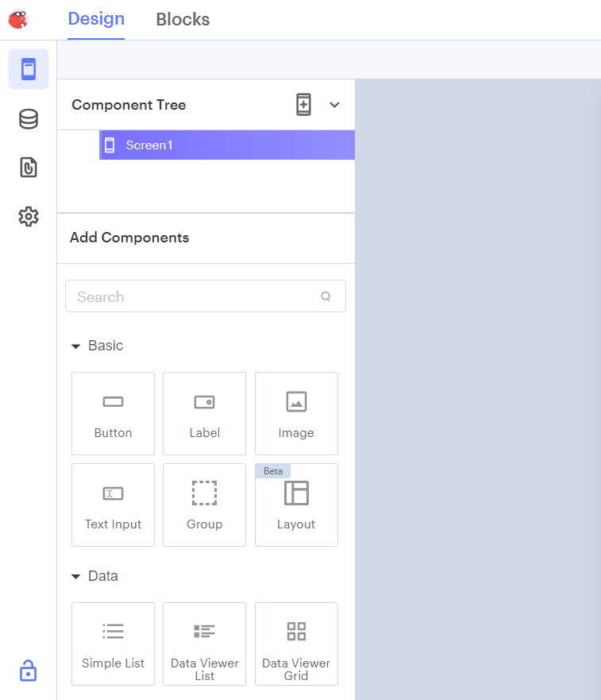Add an Image component
The height and width of the screenshot is (700, 601).
(x=296, y=413)
